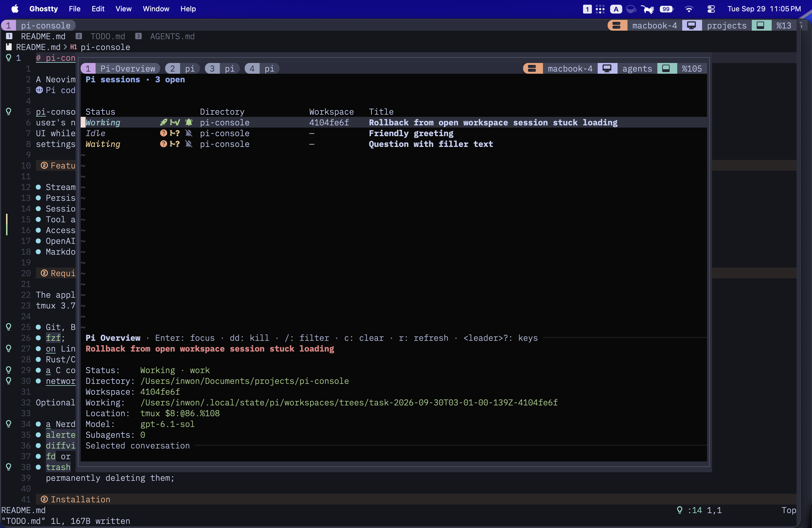Viewport: 812px width, 528px height.
Task: Click the orange question icon in the Idle row
Action: coord(164,133)
